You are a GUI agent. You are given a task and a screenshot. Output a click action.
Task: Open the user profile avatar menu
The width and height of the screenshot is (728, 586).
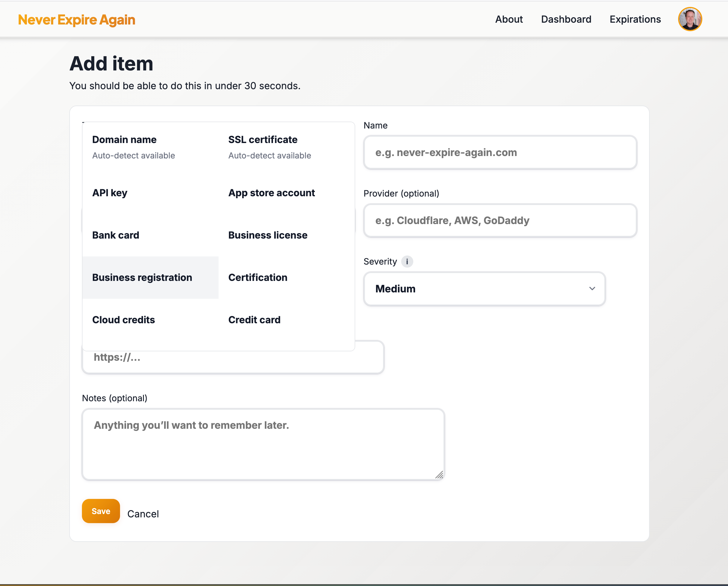pos(690,19)
